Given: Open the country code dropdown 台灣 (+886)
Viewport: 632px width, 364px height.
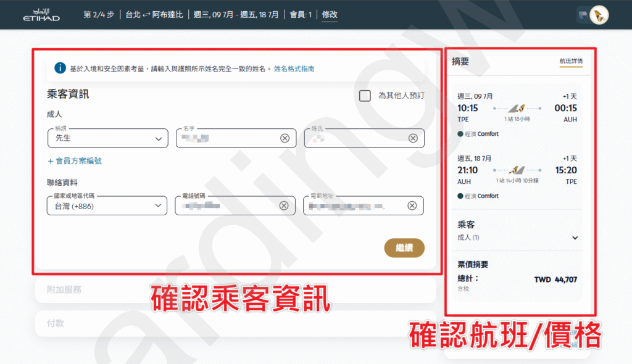Looking at the screenshot, I should click(107, 205).
